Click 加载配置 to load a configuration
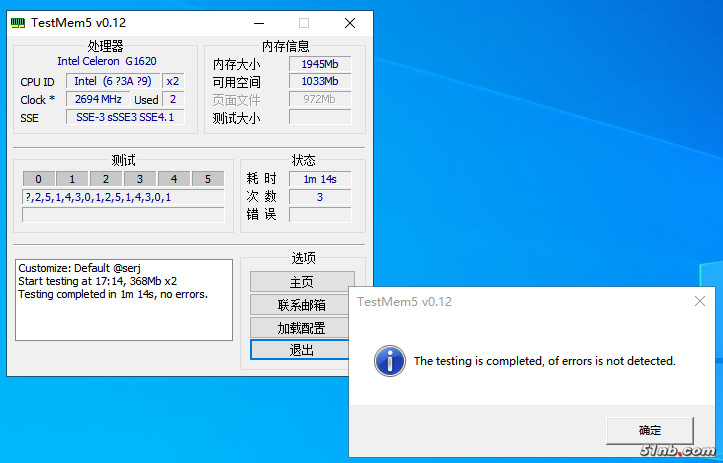This screenshot has width=723, height=463. [302, 327]
